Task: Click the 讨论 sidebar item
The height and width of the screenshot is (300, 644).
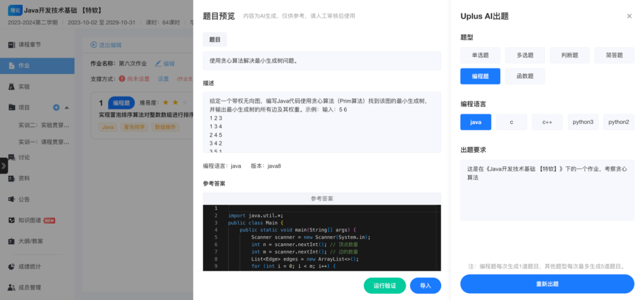Action: pyautogui.click(x=24, y=157)
